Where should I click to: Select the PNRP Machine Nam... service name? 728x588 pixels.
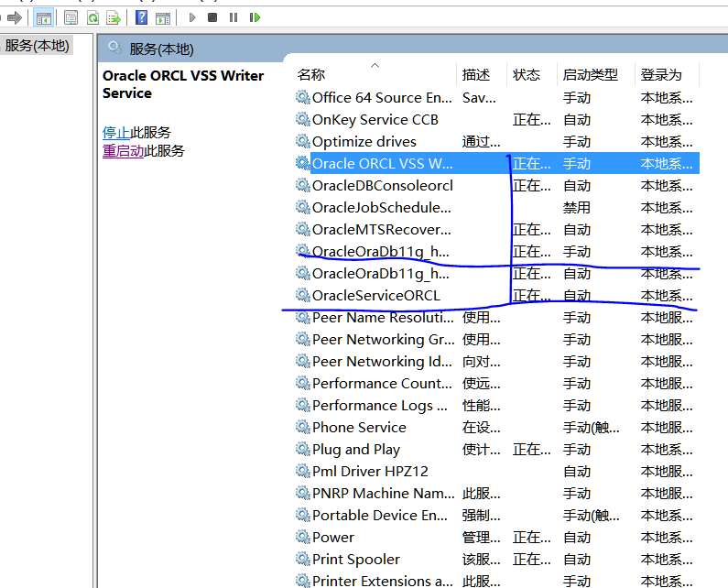coord(384,494)
